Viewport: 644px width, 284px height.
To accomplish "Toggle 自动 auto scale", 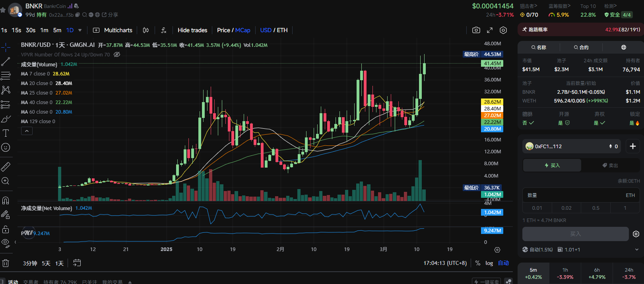I will coord(503,263).
